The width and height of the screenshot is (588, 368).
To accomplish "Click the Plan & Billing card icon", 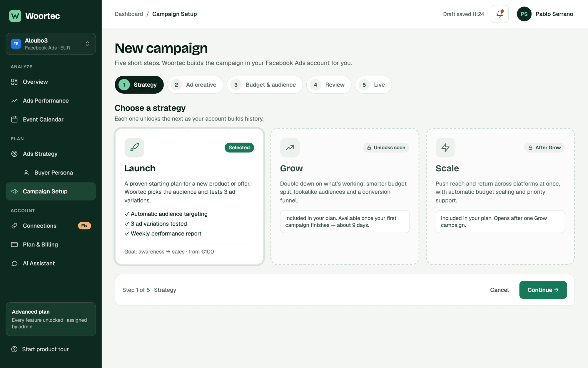I will coord(14,245).
